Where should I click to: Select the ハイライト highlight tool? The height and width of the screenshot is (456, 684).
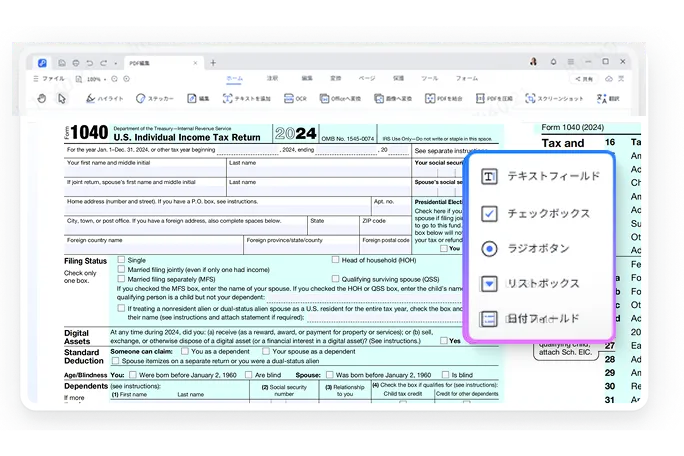pos(105,98)
